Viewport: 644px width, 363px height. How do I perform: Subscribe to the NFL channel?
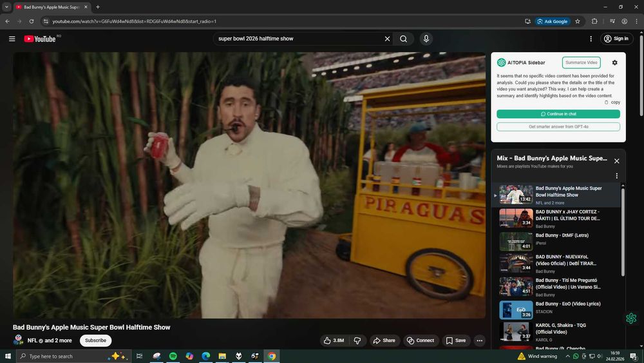click(x=95, y=340)
